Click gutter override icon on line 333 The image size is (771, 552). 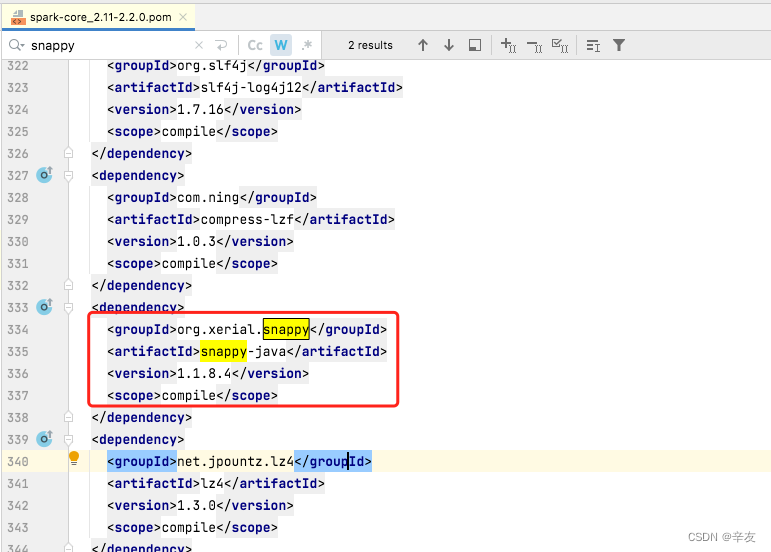tap(44, 306)
